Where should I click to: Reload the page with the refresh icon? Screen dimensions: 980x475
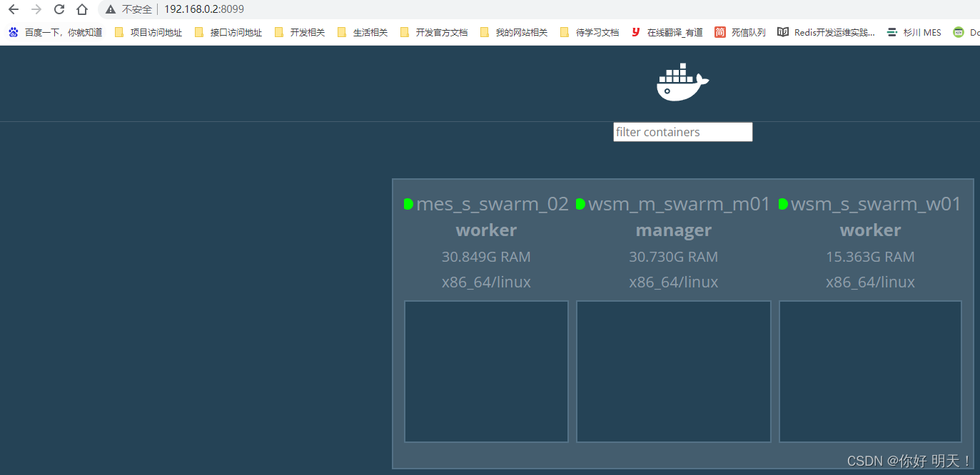point(59,9)
